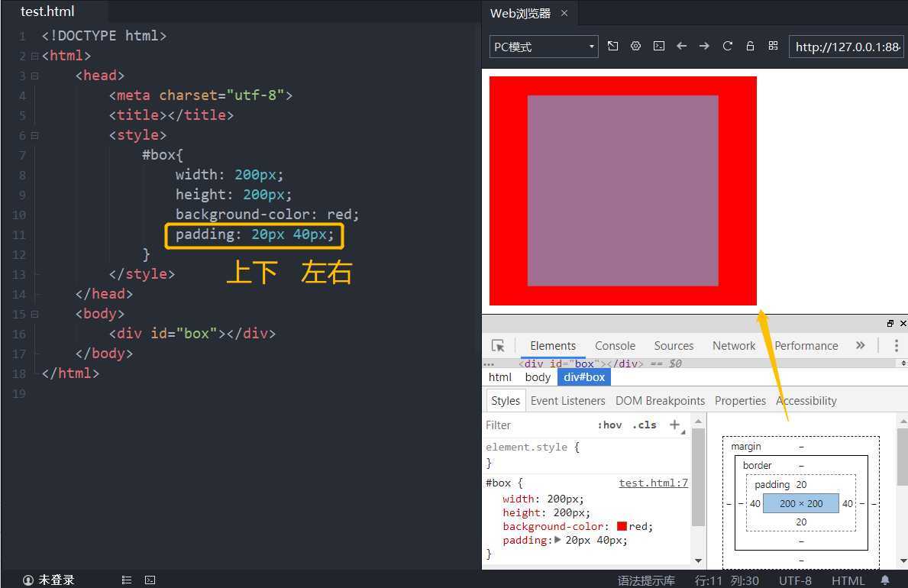Viewport: 908px width, 588px height.
Task: Show more DevTools tabs with chevrons
Action: 861,346
